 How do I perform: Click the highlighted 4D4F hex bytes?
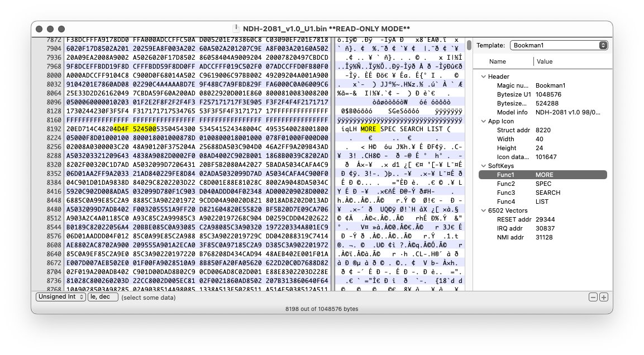click(121, 129)
